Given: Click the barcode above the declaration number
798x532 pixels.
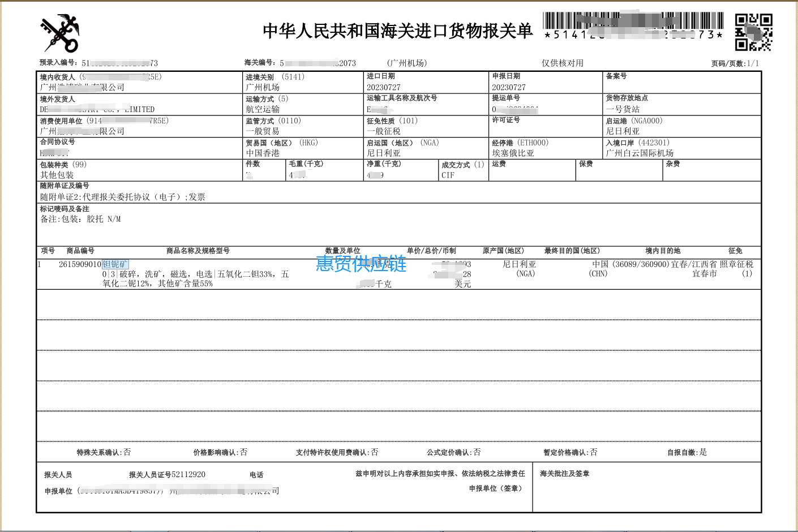Looking at the screenshot, I should click(x=633, y=20).
